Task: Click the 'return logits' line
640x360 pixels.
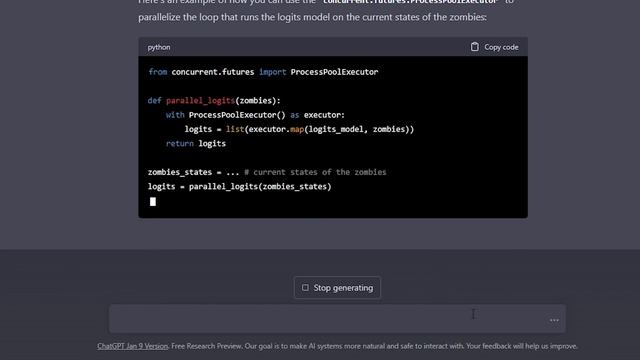Action: (x=196, y=144)
